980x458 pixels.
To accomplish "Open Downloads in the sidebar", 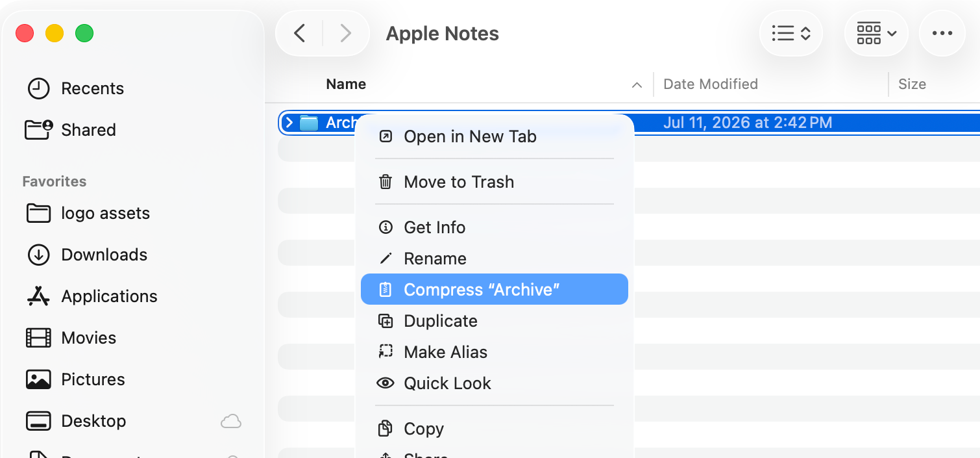I will pos(104,255).
